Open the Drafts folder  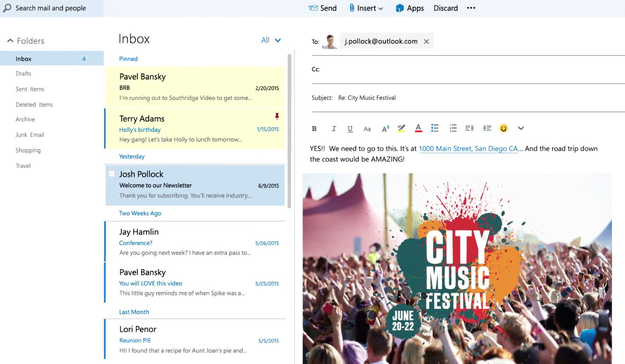[23, 73]
